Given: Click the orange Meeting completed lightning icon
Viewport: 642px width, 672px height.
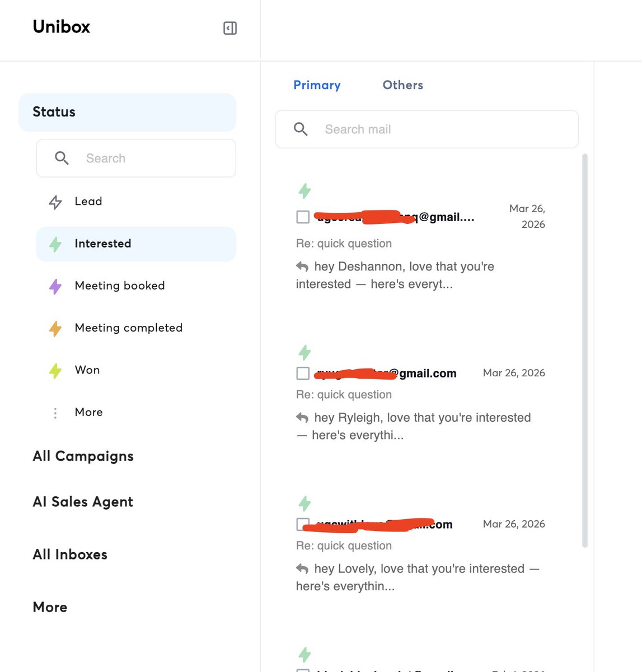Looking at the screenshot, I should (x=55, y=329).
